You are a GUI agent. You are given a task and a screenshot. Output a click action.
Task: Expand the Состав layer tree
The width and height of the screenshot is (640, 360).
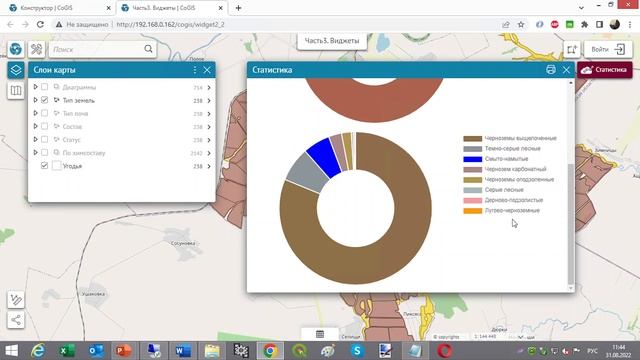[36, 126]
